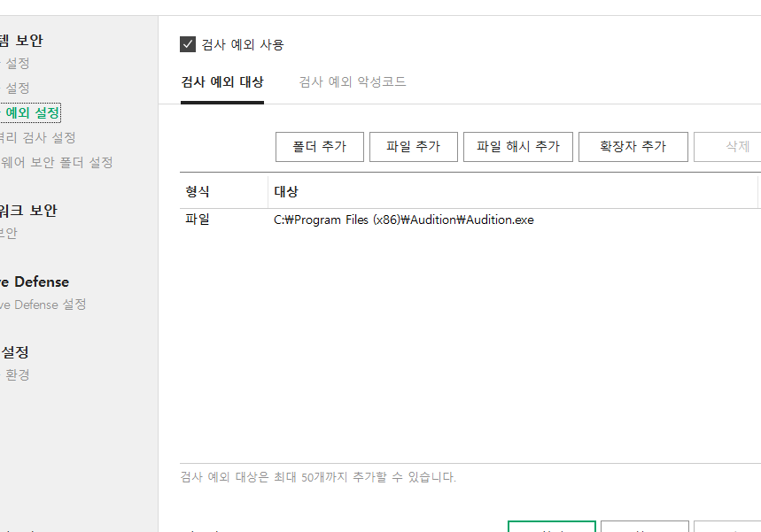Switch to the 검사 예외 대상 tab

[x=221, y=82]
